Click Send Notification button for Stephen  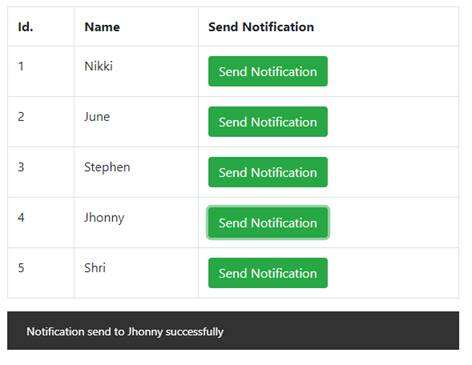[268, 172]
